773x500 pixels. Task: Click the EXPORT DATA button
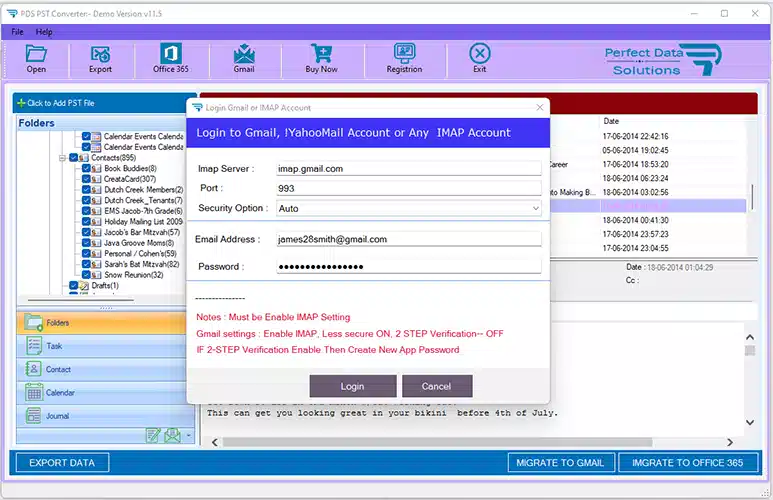coord(62,463)
